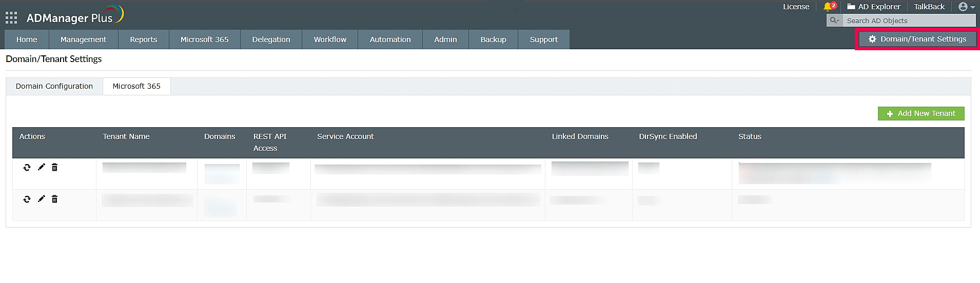This screenshot has width=980, height=283.
Task: Click the Linked Domains column header
Action: 580,136
